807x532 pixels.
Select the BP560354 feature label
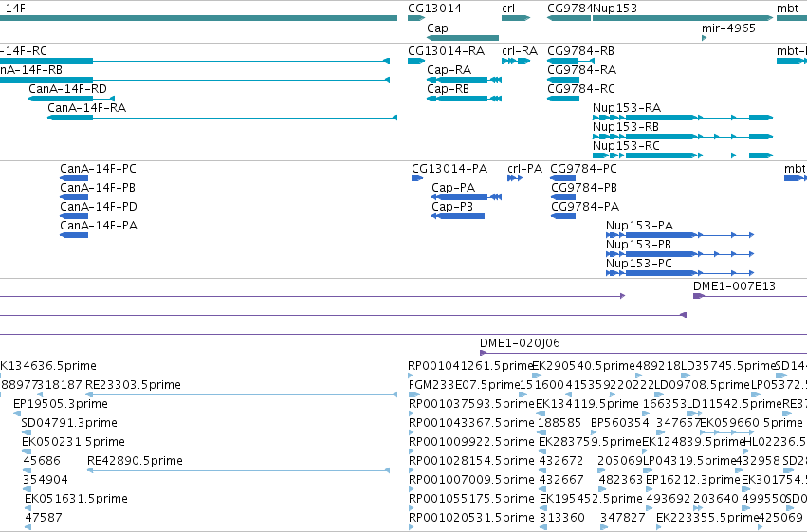point(619,423)
